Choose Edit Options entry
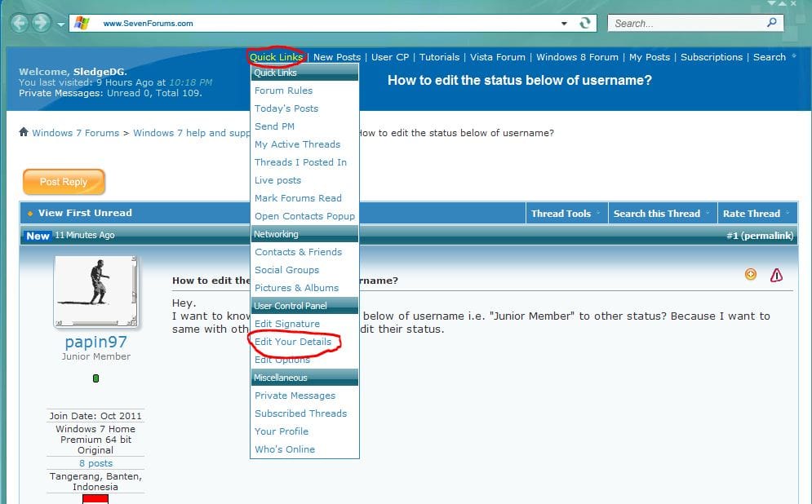This screenshot has height=504, width=812. 282,360
